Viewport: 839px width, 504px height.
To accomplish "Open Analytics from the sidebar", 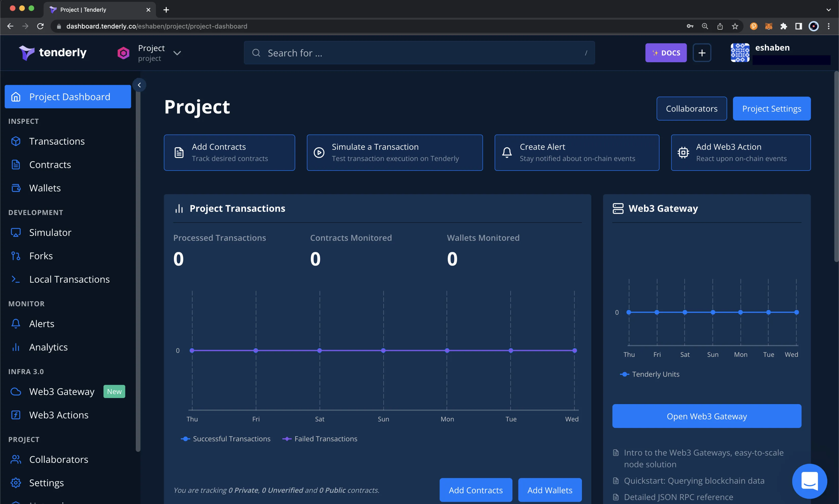I will point(48,347).
